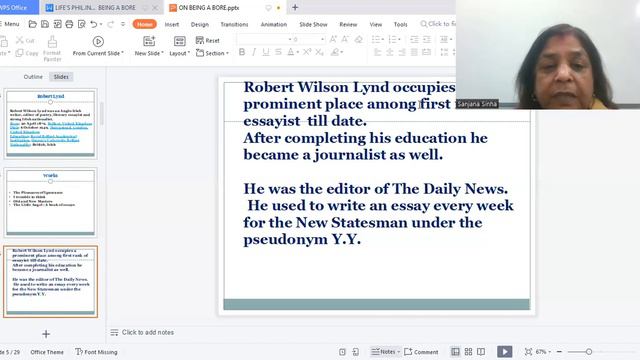Toggle Subscript formatting
The height and width of the screenshot is (360, 640).
coord(319,52)
